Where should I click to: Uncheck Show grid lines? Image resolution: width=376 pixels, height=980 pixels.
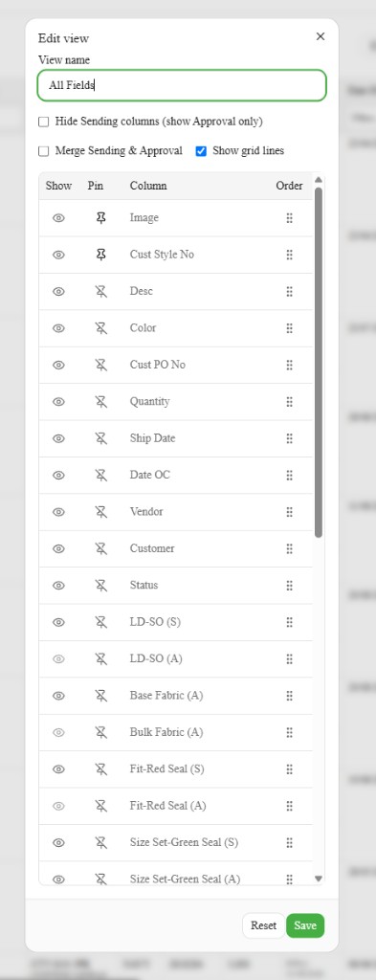click(201, 151)
